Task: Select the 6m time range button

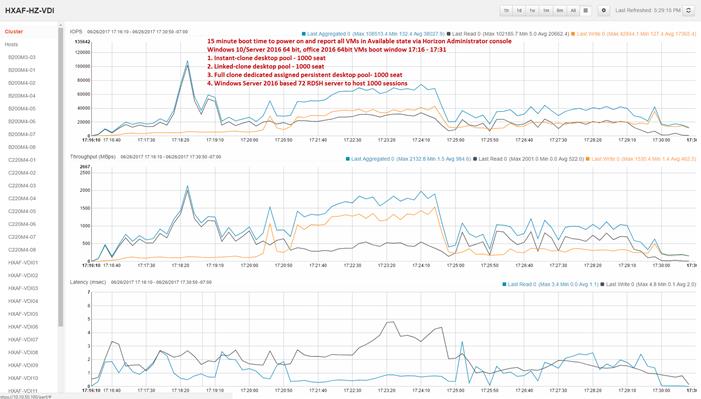Action: point(560,10)
